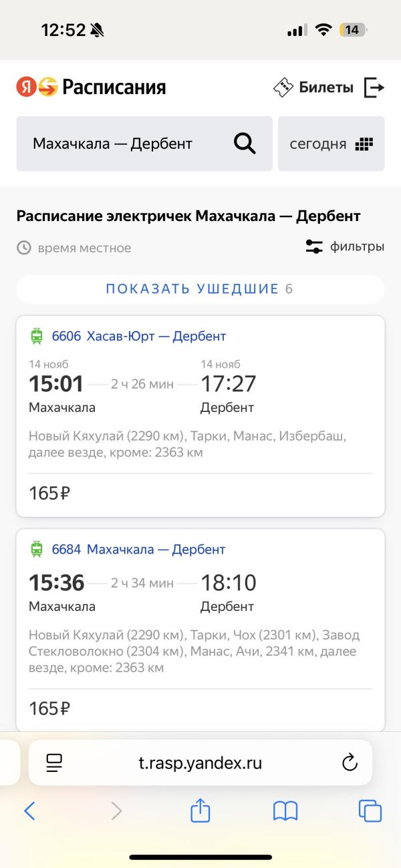
Task: Open the Safari page settings menu icon
Action: [54, 763]
